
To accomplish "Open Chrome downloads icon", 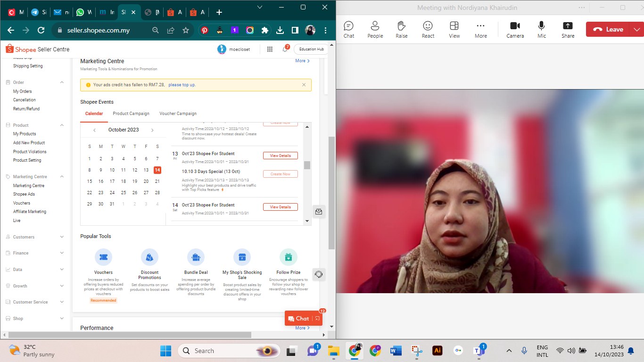I will pos(280,30).
